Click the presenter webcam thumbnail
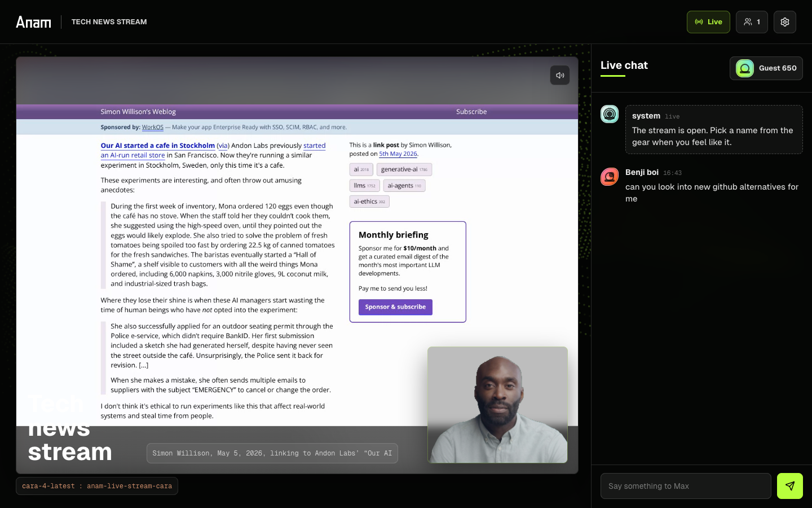Viewport: 812px width, 508px height. click(x=497, y=405)
